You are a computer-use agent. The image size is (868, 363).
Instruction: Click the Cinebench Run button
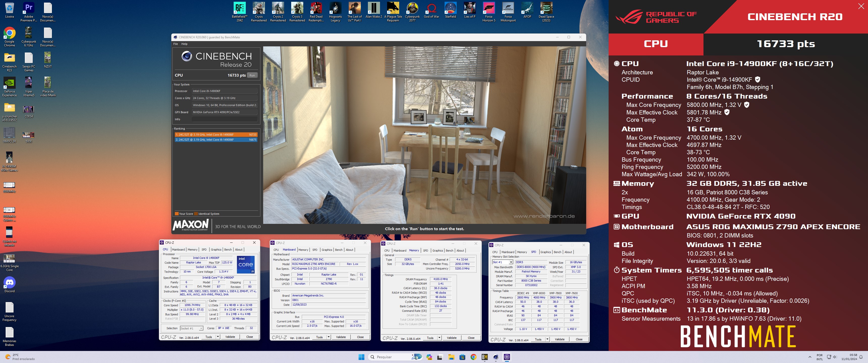point(252,75)
